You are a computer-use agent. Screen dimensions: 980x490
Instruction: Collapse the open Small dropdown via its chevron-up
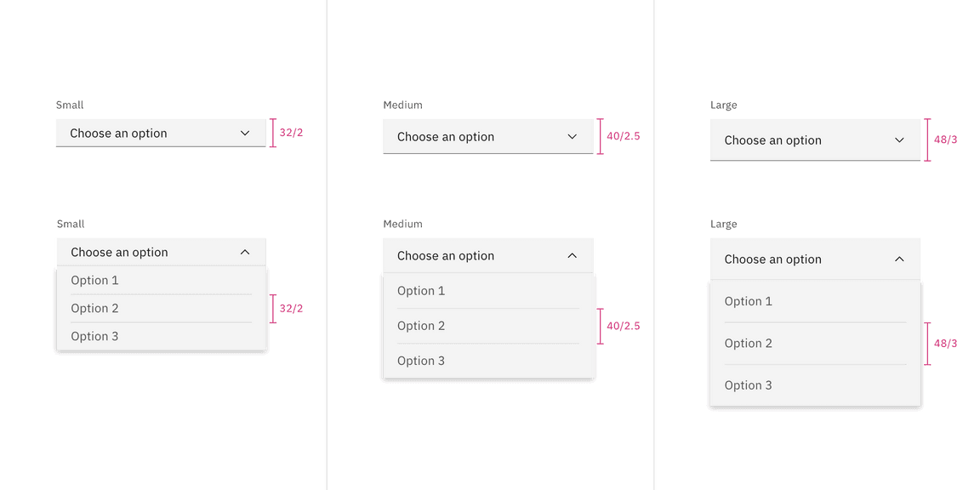[x=245, y=253]
